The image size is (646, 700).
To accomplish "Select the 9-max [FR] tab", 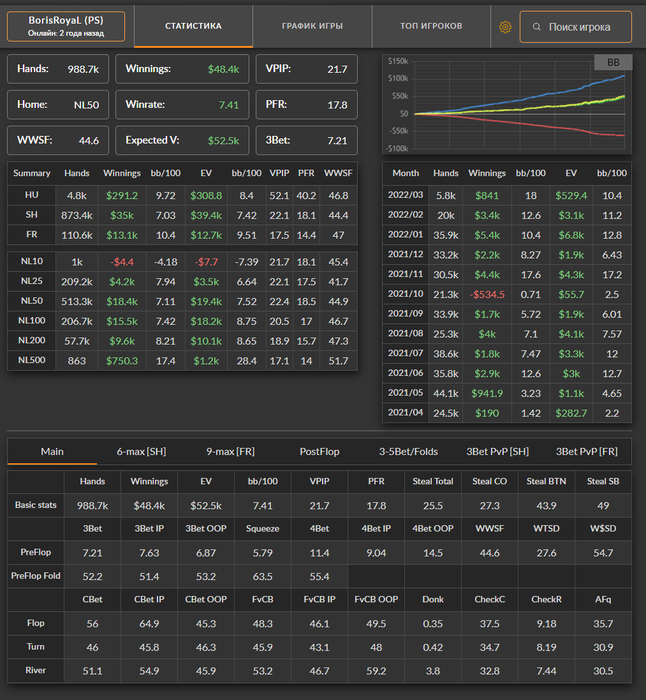I will click(x=230, y=452).
